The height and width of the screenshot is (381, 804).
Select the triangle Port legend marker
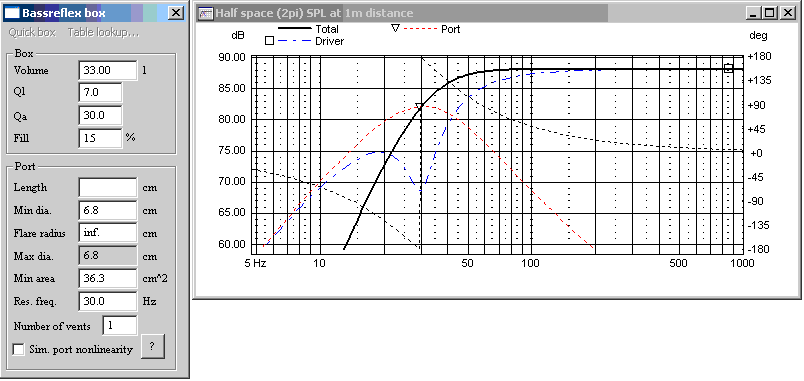coord(395,29)
